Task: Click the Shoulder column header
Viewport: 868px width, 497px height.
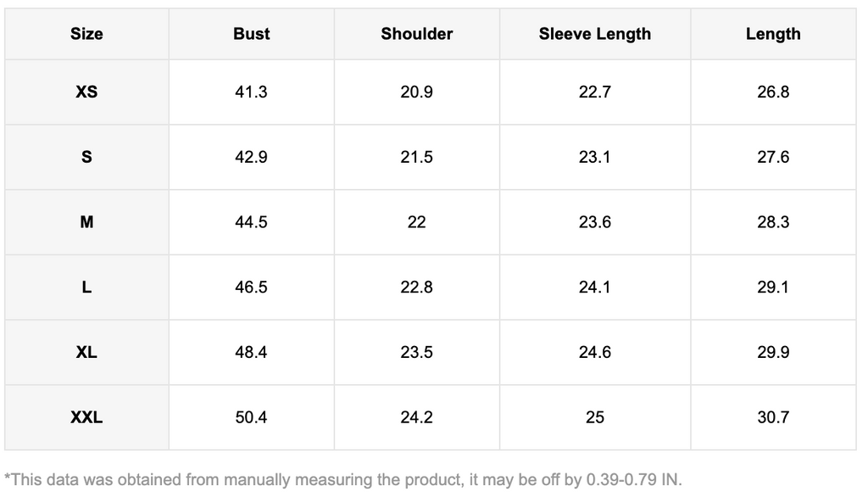Action: click(x=416, y=34)
